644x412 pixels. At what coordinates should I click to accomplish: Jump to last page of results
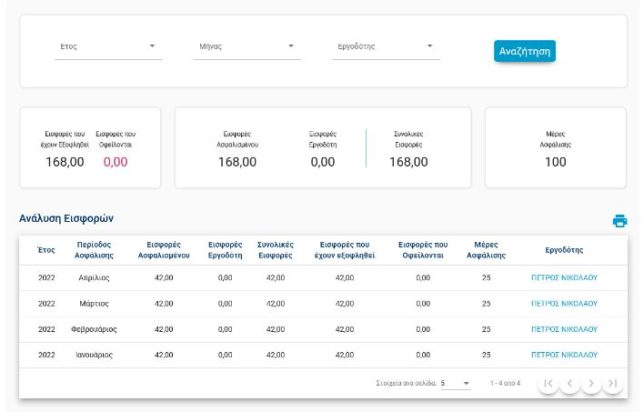pos(611,384)
